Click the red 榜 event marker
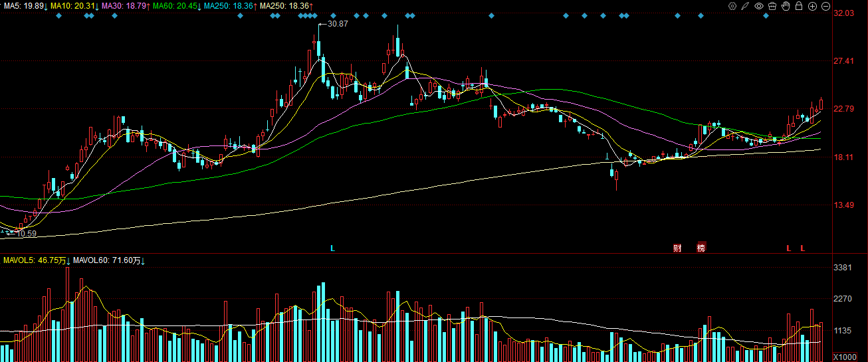The height and width of the screenshot is (362, 868). (701, 248)
